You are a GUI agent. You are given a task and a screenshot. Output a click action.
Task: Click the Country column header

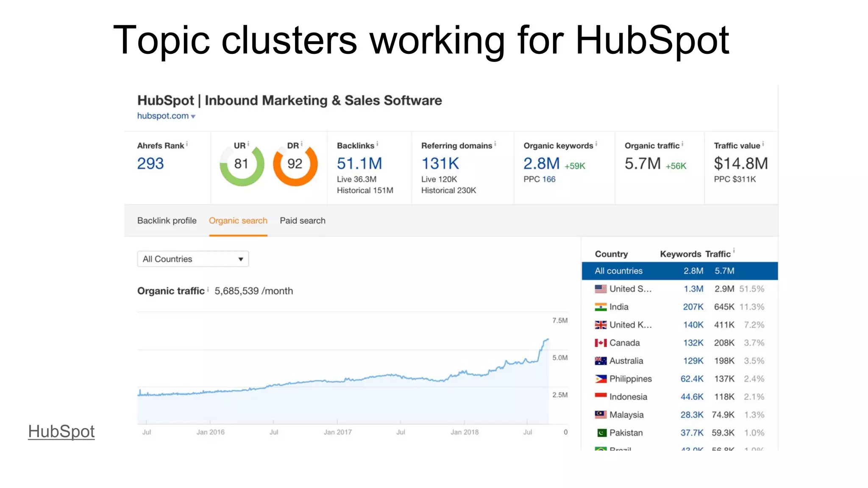point(611,254)
